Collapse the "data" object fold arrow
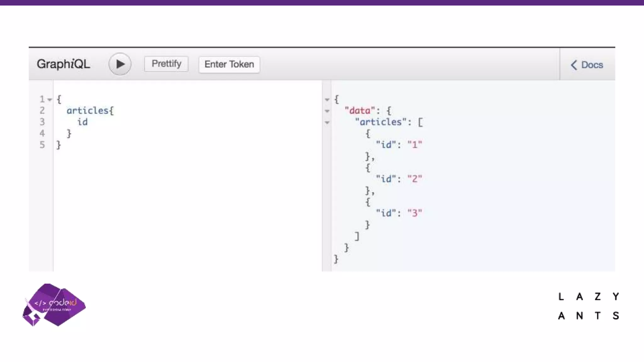This screenshot has width=644, height=362. (x=327, y=111)
